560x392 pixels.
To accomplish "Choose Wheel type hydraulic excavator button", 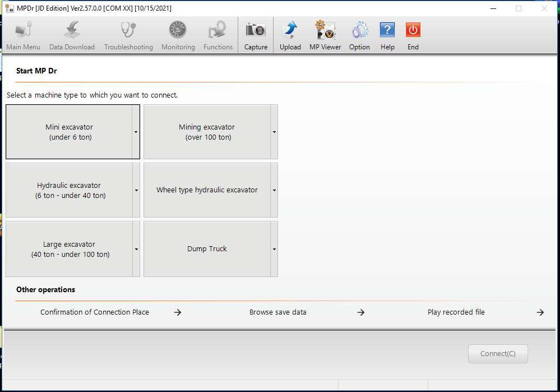I will pos(207,190).
